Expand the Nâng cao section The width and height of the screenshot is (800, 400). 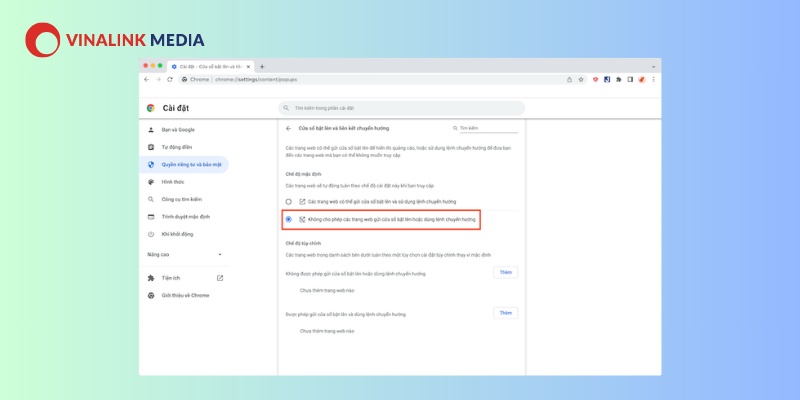pos(185,254)
